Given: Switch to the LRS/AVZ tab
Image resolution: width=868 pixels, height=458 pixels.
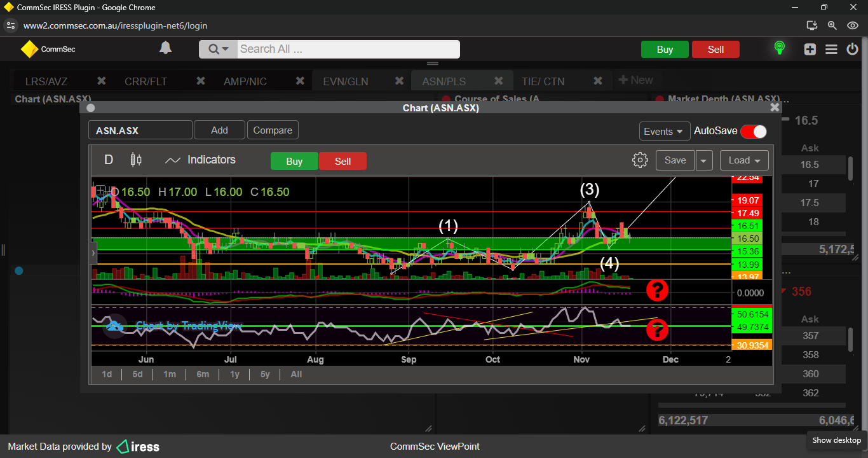Looking at the screenshot, I should (x=46, y=81).
